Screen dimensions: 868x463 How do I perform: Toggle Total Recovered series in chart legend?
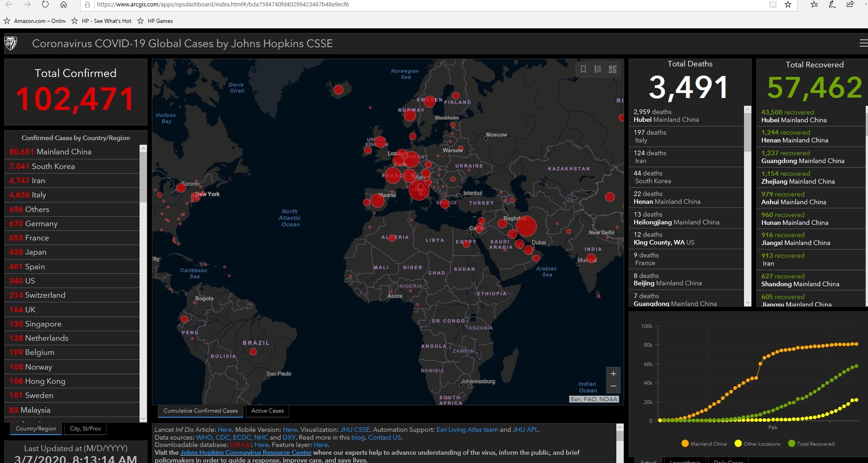(x=811, y=444)
